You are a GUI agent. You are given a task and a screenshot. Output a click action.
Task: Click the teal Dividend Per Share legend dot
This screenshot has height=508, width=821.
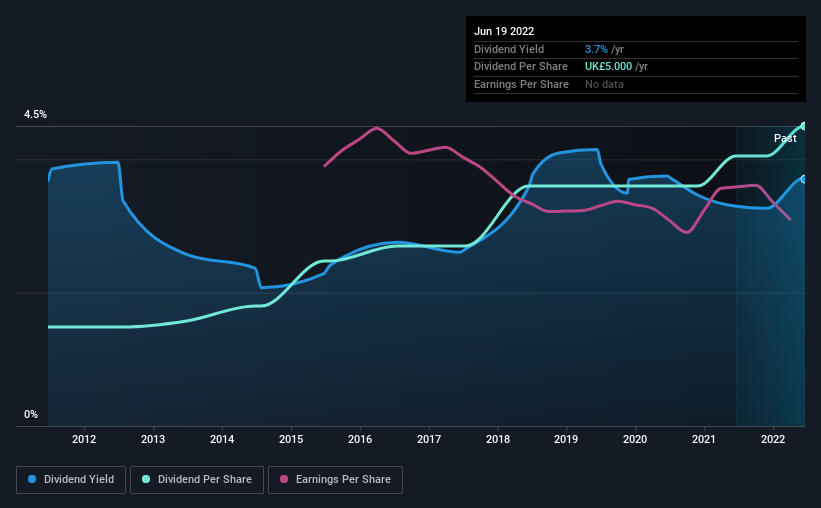point(146,479)
